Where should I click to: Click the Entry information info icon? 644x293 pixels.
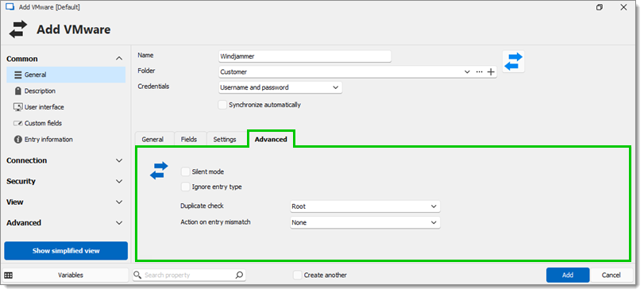tap(18, 139)
